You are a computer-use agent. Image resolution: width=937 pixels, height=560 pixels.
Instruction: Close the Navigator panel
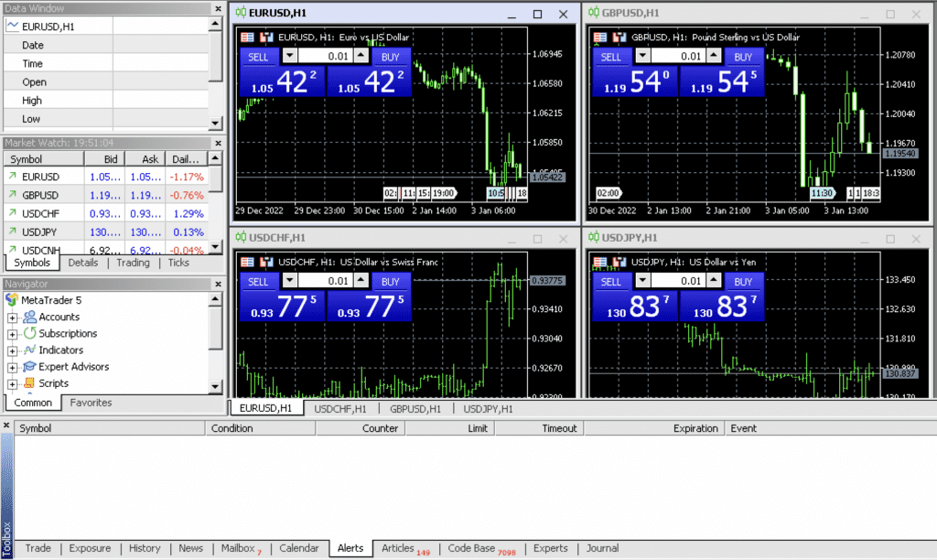click(218, 284)
